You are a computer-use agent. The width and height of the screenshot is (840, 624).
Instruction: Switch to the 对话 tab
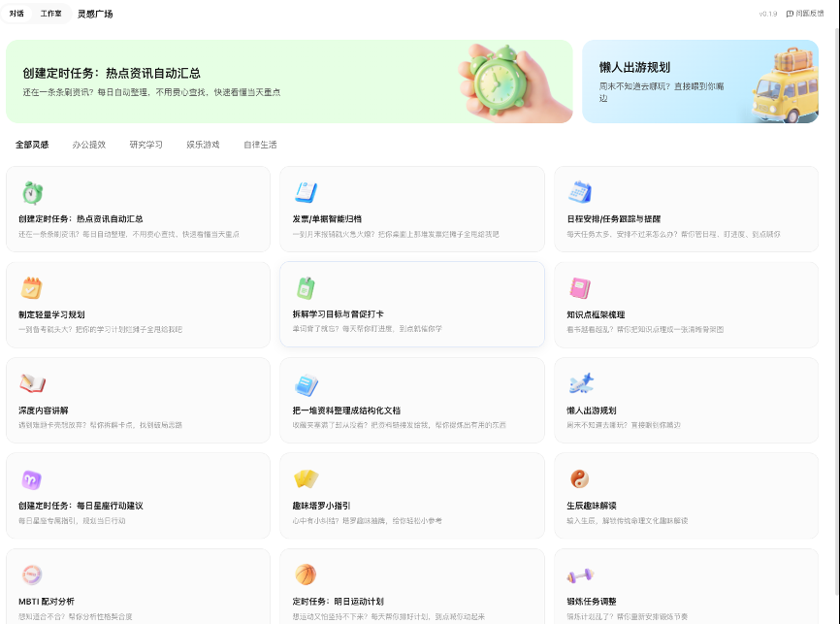tap(16, 14)
